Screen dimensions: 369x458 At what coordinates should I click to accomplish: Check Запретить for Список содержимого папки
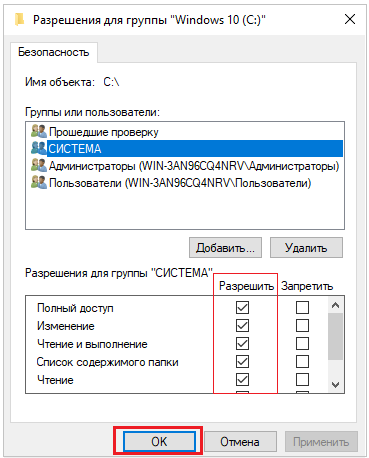point(302,361)
